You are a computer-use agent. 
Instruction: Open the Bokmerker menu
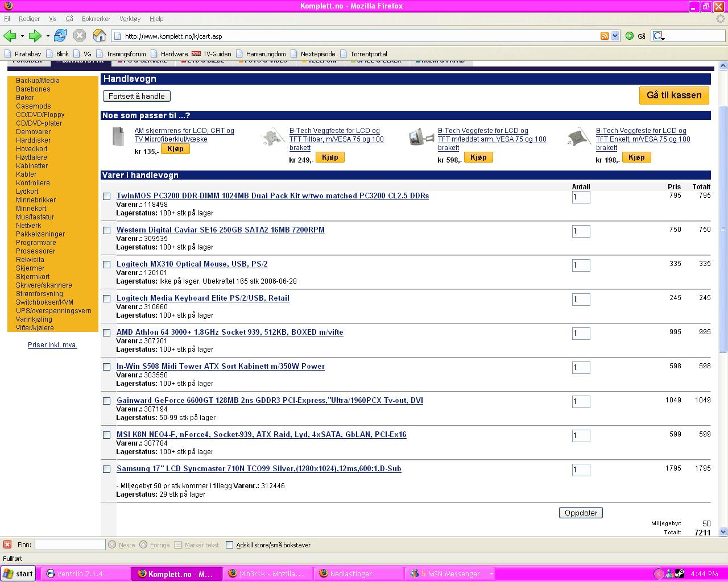coord(96,19)
